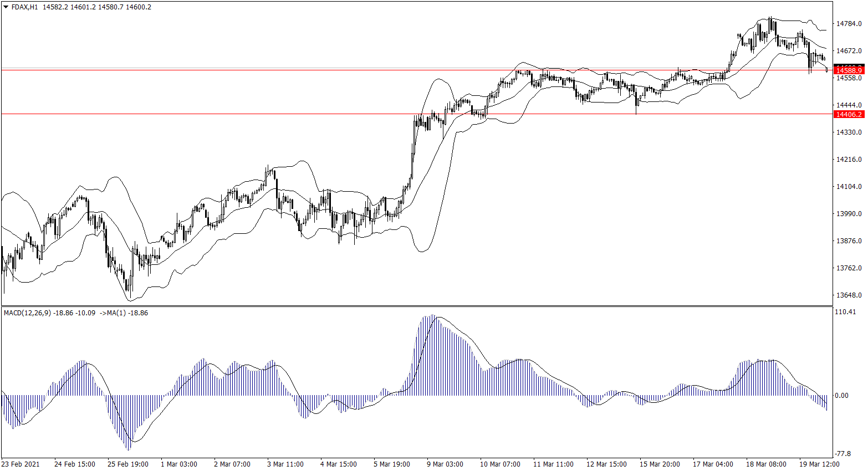Select the 23 Feb 2021 date label
The height and width of the screenshot is (471, 868).
(x=21, y=464)
